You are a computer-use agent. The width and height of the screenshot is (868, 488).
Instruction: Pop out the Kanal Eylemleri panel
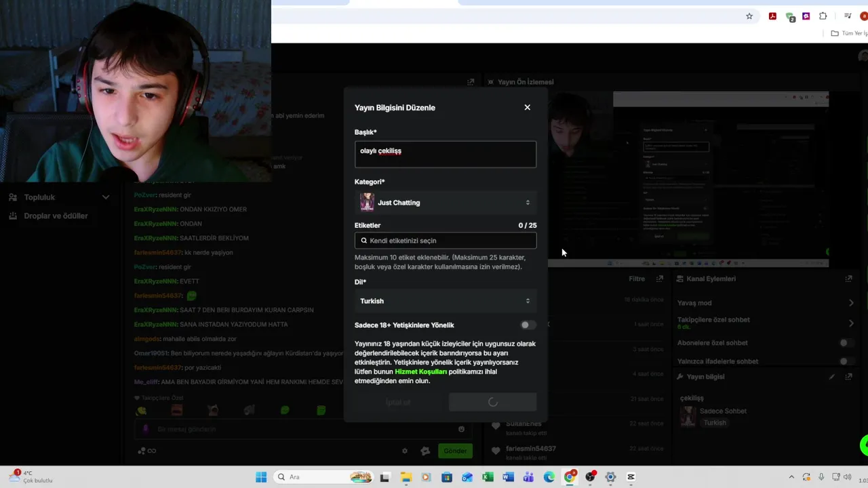pyautogui.click(x=848, y=279)
